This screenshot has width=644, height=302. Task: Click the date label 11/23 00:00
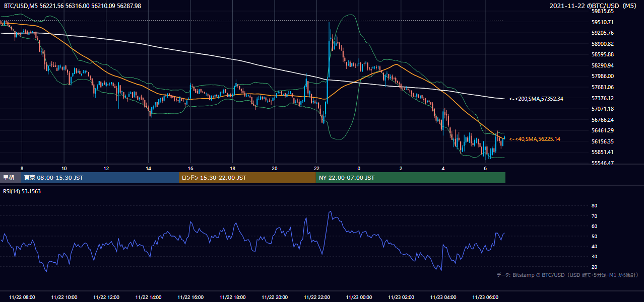tap(359, 297)
